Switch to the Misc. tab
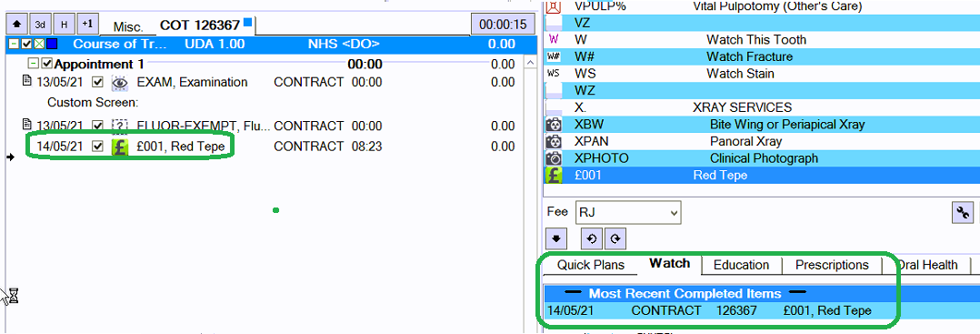 coord(128,27)
